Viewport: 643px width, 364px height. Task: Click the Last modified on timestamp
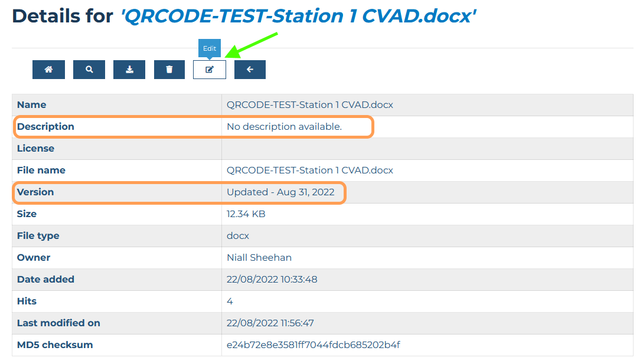tap(270, 323)
